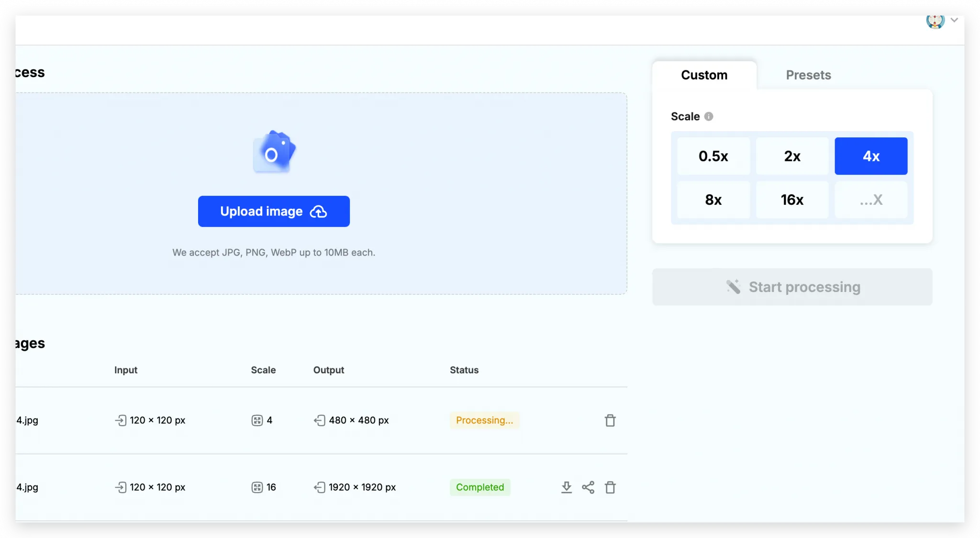980x538 pixels.
Task: Select the 2x scale option
Action: point(792,156)
